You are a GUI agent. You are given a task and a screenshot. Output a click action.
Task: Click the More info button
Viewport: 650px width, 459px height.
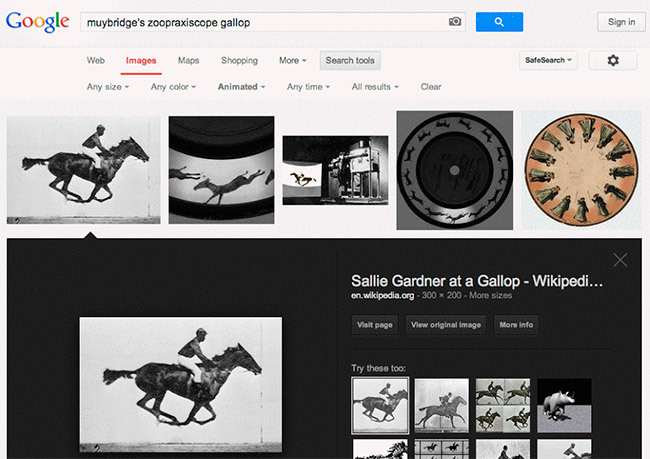pyautogui.click(x=516, y=325)
